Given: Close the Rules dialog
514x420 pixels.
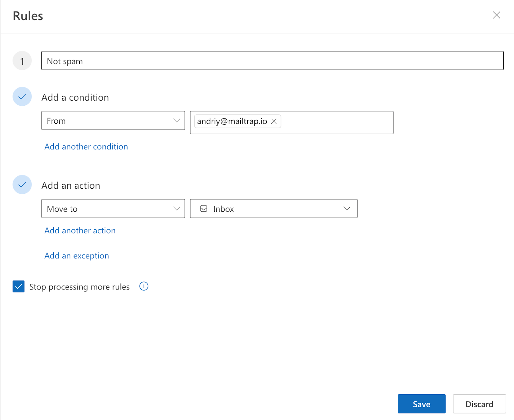Looking at the screenshot, I should click(497, 15).
